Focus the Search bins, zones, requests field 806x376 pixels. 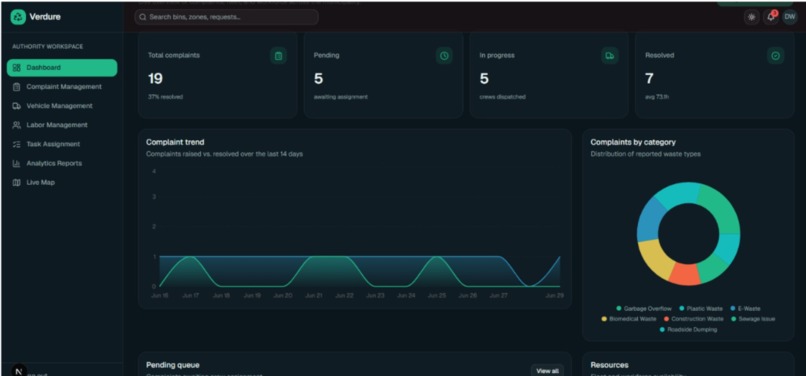click(x=227, y=17)
